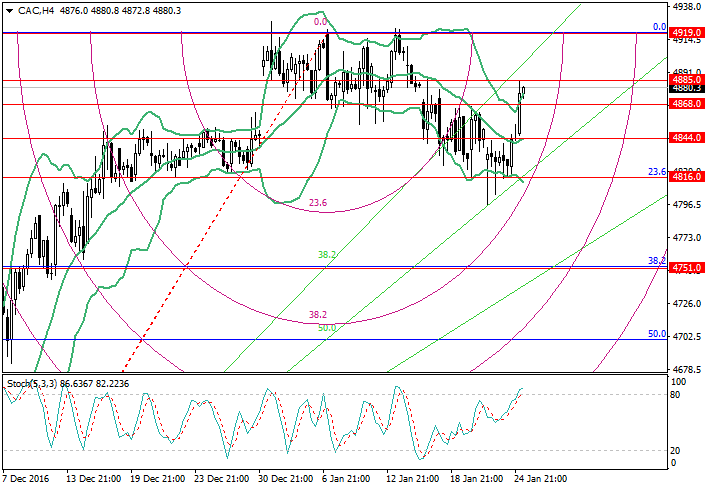Click the blue 0.0 Fibonacci label near 4919.0
The width and height of the screenshot is (707, 490).
(x=660, y=27)
